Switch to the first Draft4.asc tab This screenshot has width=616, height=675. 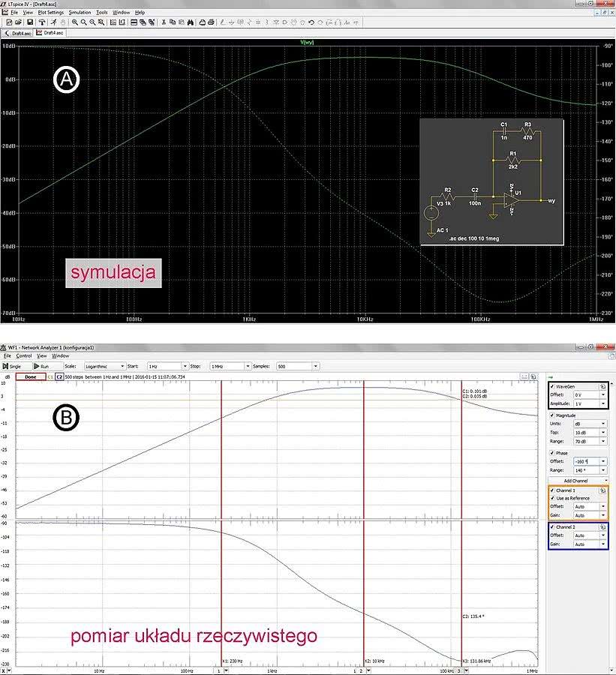19,33
